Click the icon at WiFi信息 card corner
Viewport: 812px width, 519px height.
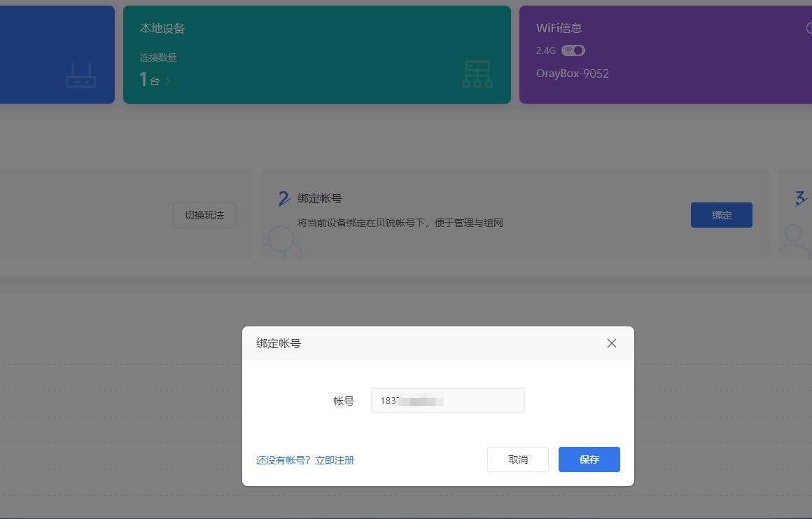pyautogui.click(x=808, y=28)
